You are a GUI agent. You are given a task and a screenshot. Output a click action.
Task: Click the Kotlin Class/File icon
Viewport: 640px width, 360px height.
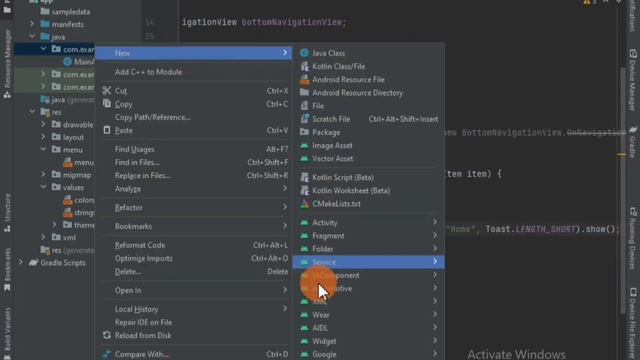[304, 66]
